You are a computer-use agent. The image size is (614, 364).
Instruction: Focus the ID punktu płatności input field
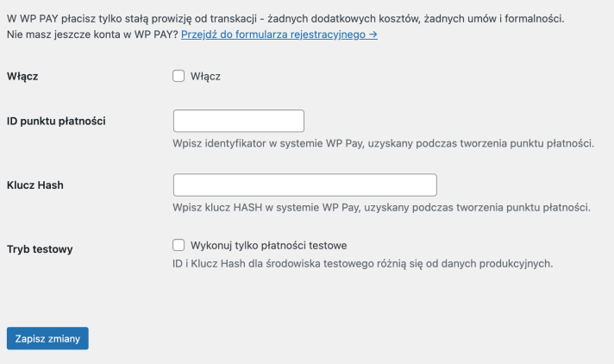[239, 121]
